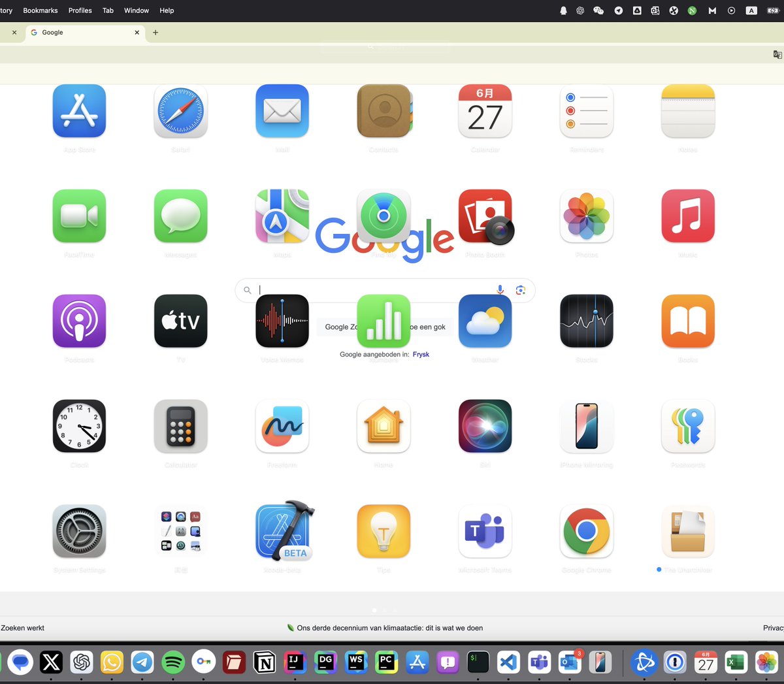Open the Books app icon

(x=688, y=321)
